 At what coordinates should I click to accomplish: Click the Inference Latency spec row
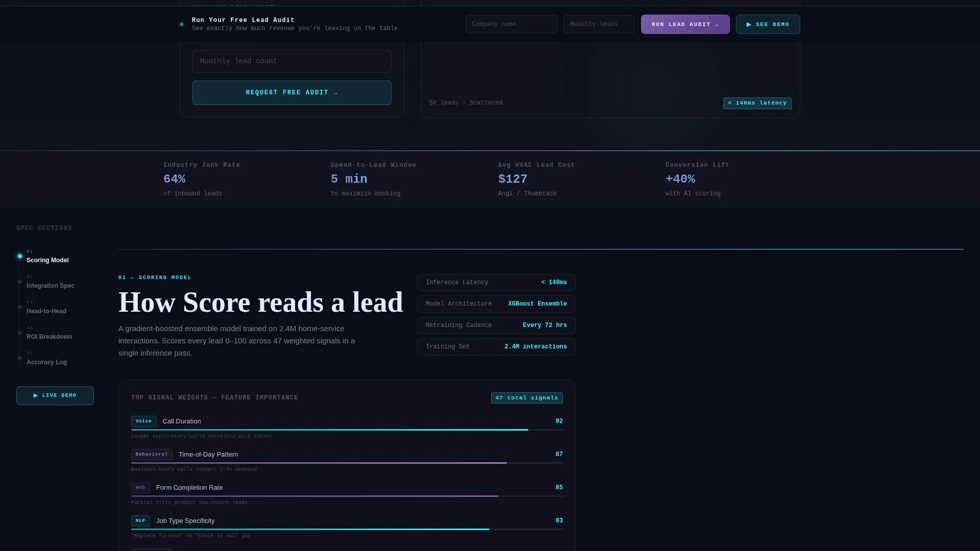[496, 283]
